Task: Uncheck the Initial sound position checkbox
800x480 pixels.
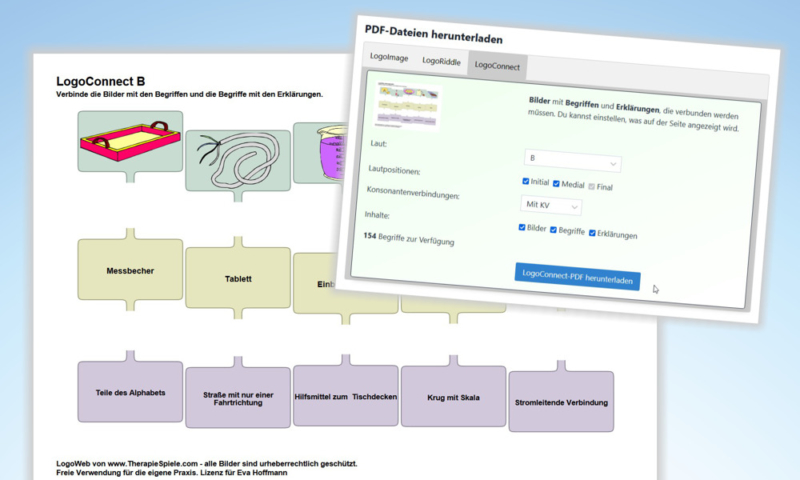Action: pyautogui.click(x=526, y=181)
